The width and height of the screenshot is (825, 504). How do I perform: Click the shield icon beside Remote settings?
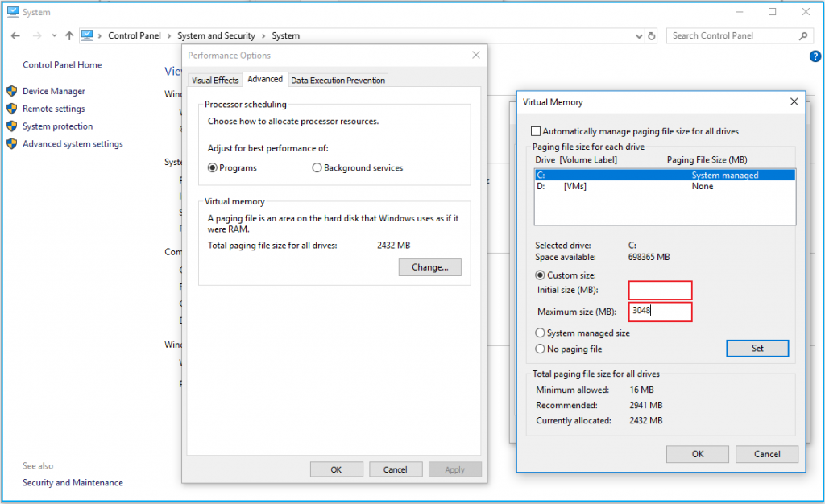pos(11,109)
